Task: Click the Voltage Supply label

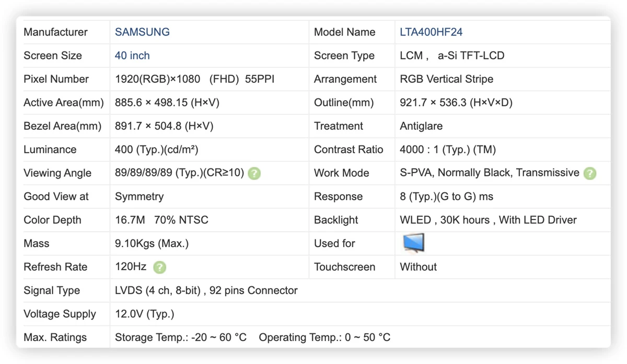Action: tap(60, 314)
